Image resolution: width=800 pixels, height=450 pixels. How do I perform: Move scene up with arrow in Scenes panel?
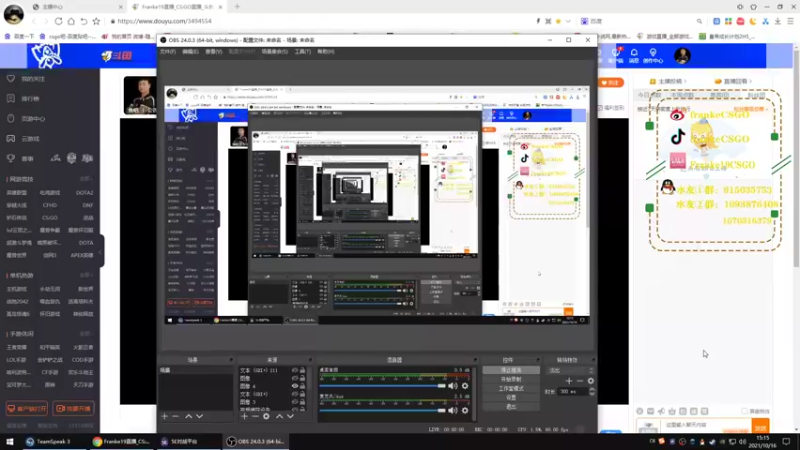coord(188,416)
